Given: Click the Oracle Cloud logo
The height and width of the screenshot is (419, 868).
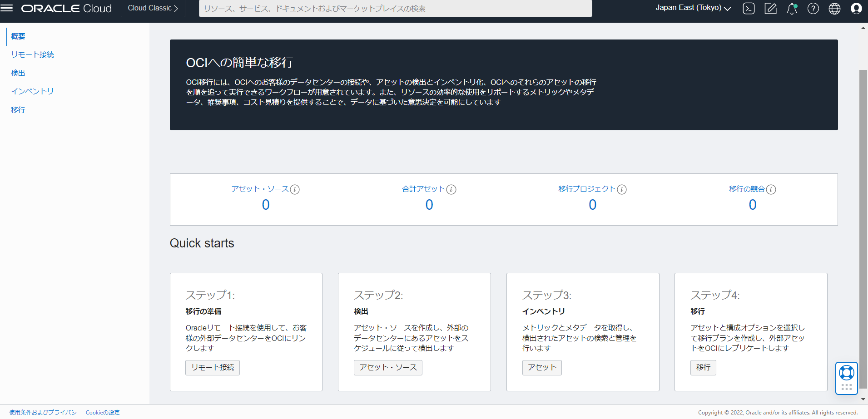Looking at the screenshot, I should tap(66, 9).
